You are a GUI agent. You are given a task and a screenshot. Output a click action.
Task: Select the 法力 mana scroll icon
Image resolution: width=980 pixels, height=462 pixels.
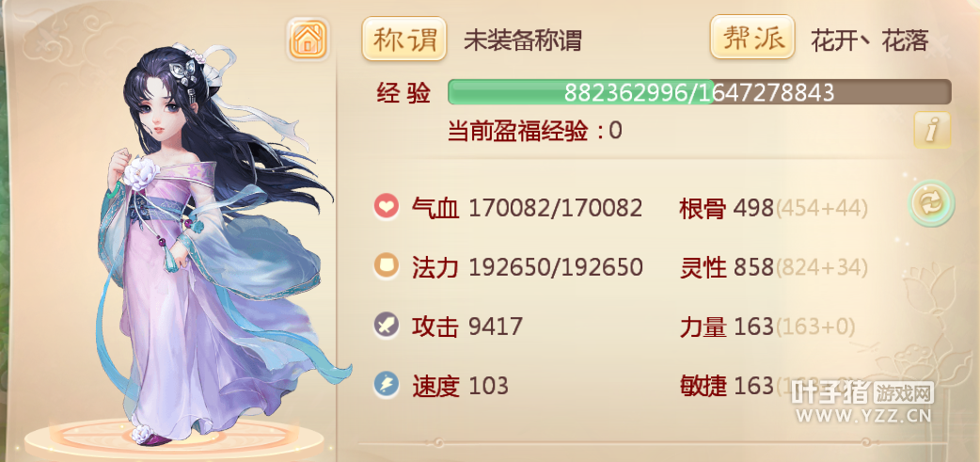point(387,266)
